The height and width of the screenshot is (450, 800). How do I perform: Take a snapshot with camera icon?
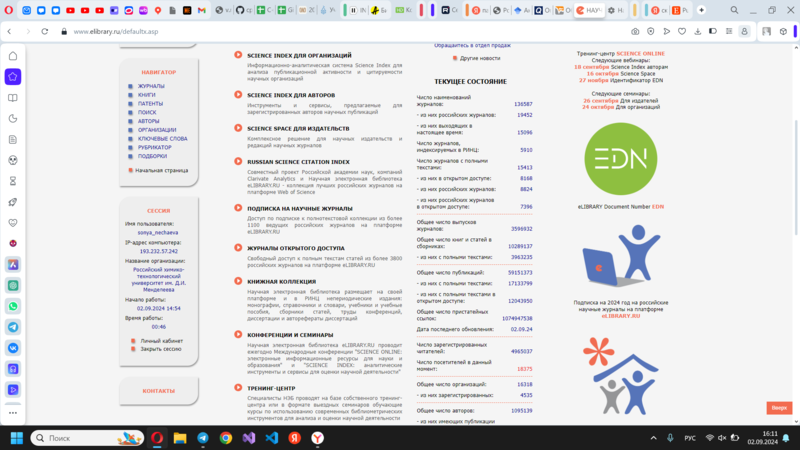tap(635, 32)
